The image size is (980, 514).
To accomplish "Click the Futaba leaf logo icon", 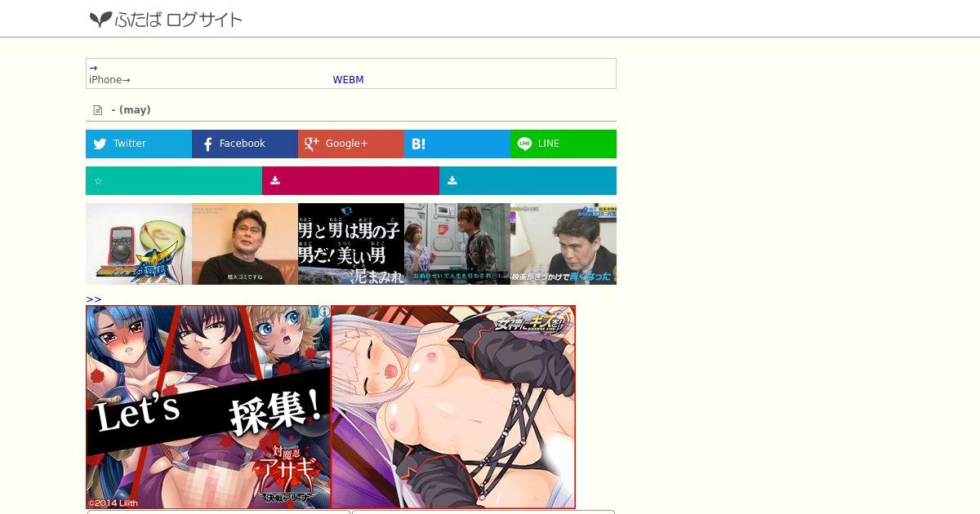I will pyautogui.click(x=100, y=20).
